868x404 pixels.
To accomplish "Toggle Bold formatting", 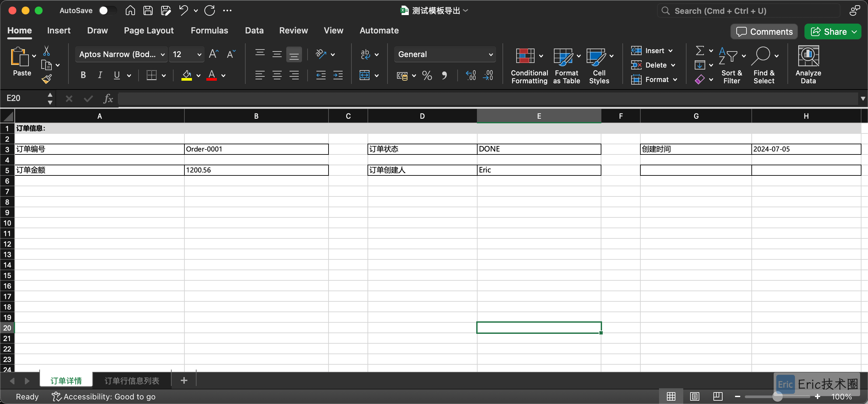I will coord(83,75).
